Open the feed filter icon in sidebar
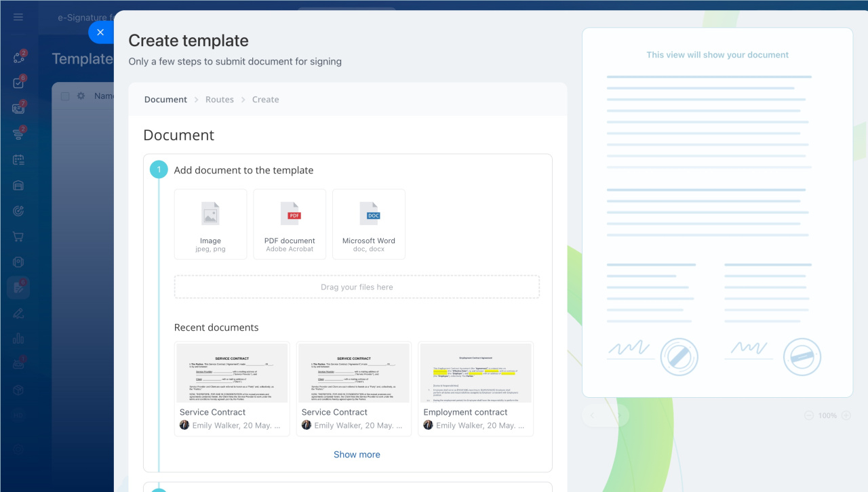 (x=18, y=134)
